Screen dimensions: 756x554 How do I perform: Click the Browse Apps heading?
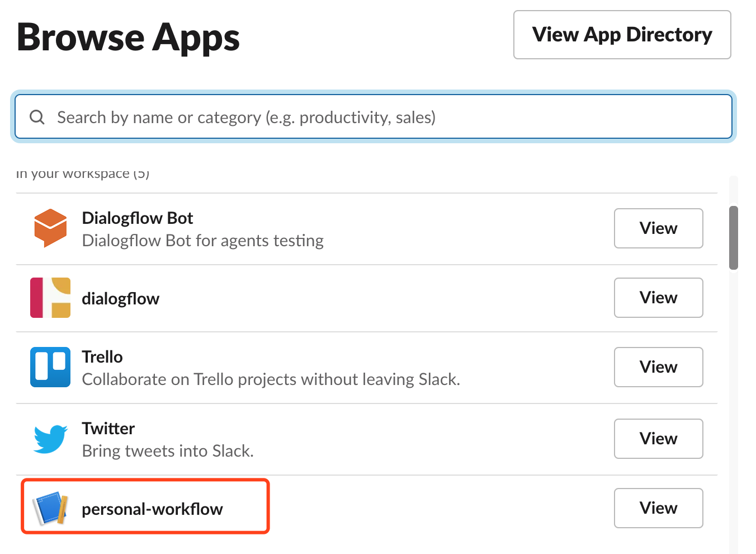click(x=129, y=38)
